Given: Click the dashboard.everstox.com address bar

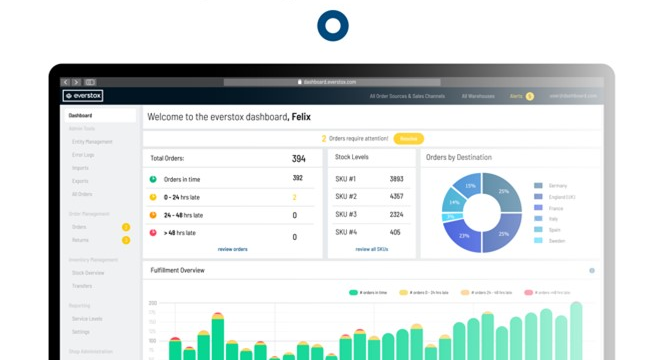Looking at the screenshot, I should click(x=332, y=82).
